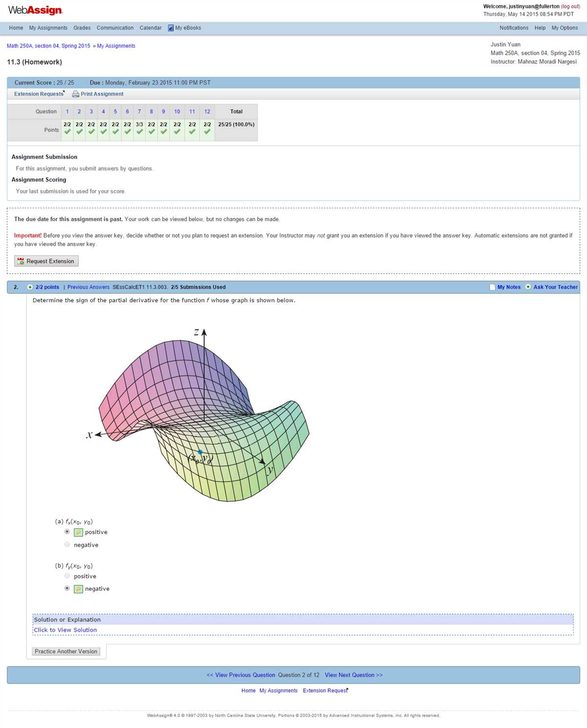The image size is (587, 728).
Task: Expand the plus icon beside 2/2 points
Action: [x=30, y=287]
